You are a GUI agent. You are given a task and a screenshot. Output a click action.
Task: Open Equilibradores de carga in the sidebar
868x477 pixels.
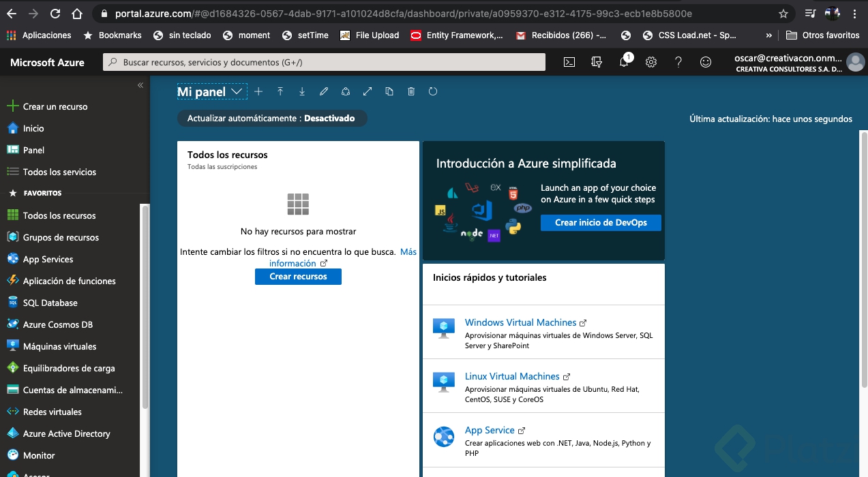[x=69, y=368]
